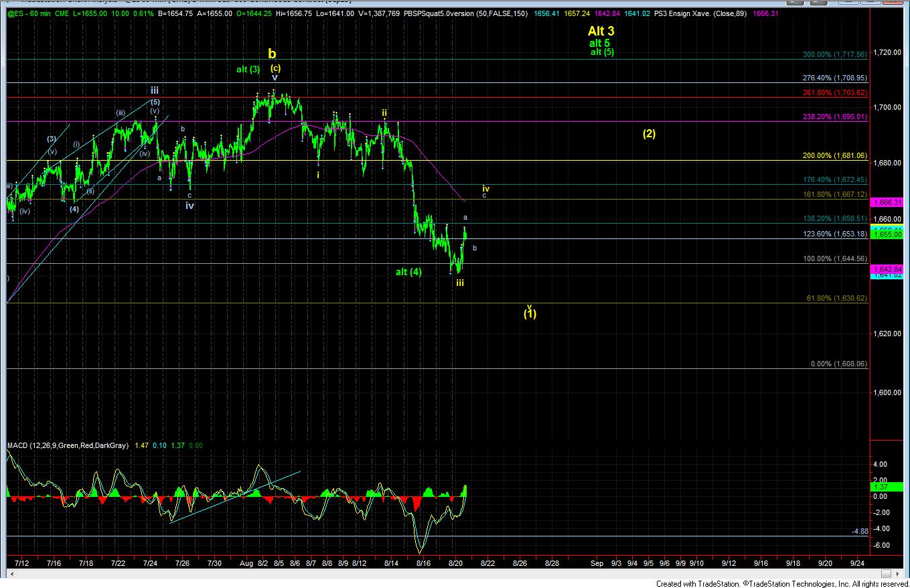Viewport: 910px width, 588px height.
Task: Click the '1,600.00' price axis label
Action: [x=888, y=392]
